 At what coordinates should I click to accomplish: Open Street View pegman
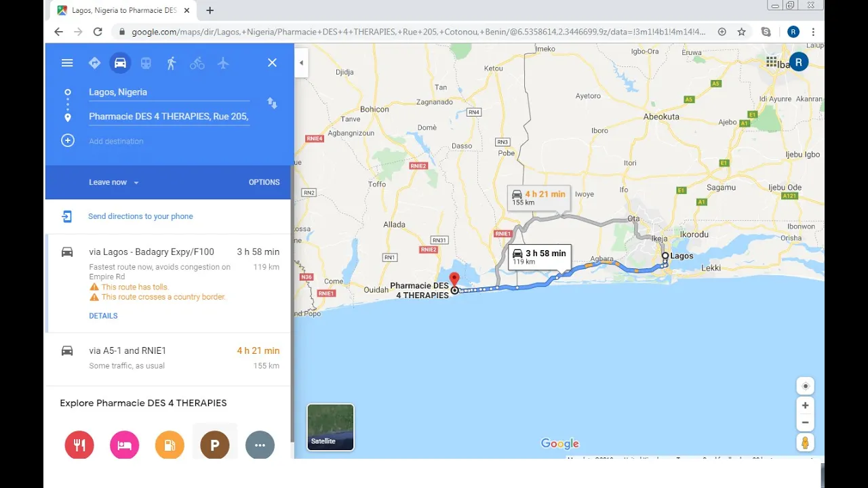click(x=805, y=443)
